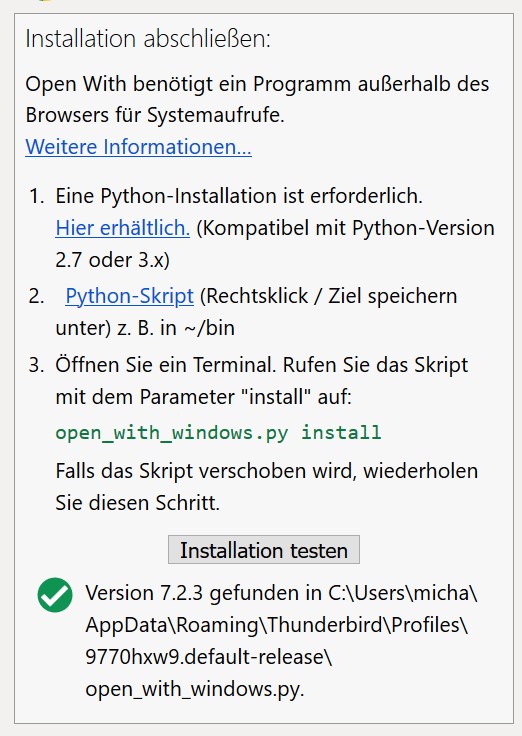Click the Installation abschließen heading
This screenshot has height=736, width=522.
click(x=148, y=38)
